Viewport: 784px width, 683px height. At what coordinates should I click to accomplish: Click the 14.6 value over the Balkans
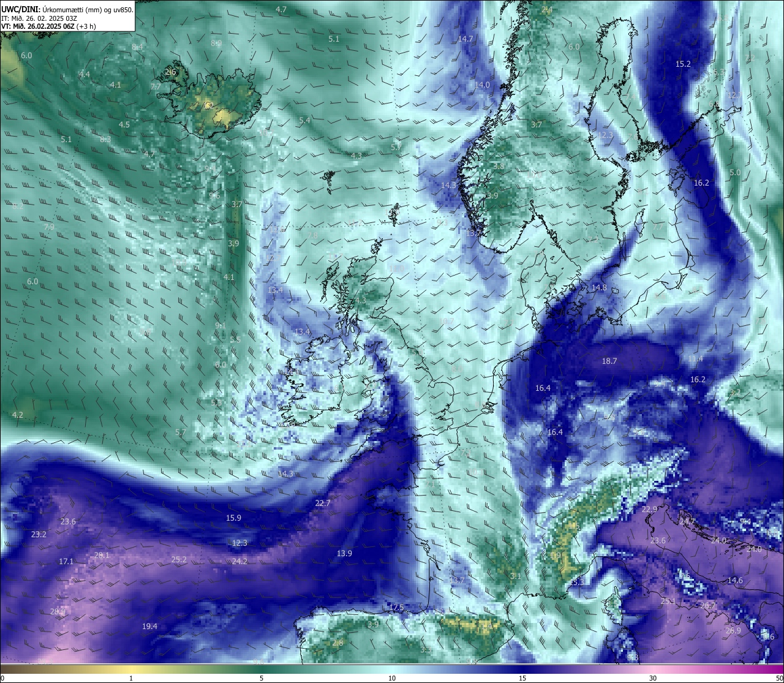735,581
